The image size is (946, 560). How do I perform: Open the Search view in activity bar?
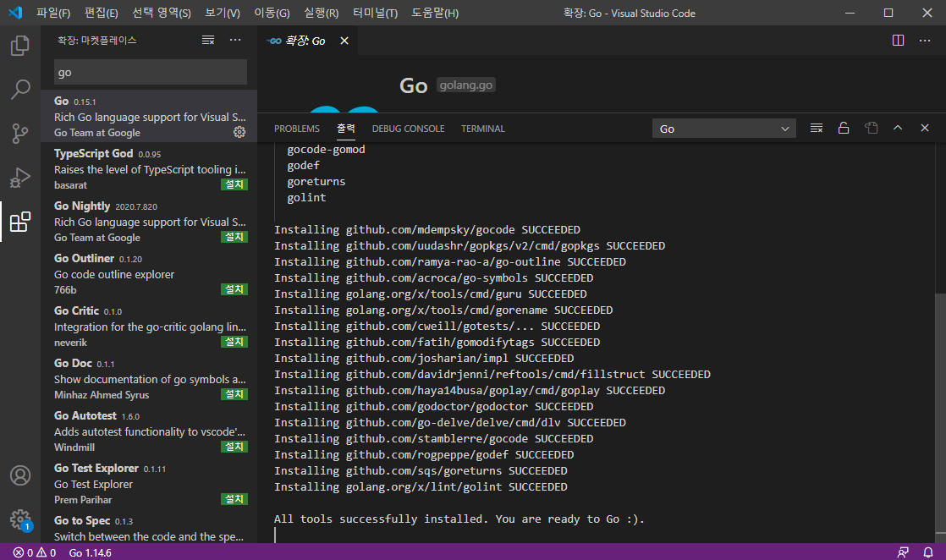pyautogui.click(x=20, y=90)
